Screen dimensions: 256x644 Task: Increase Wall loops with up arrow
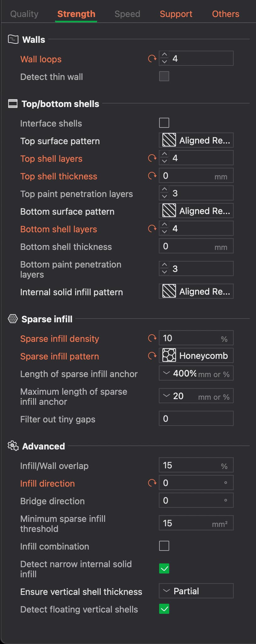(164, 55)
